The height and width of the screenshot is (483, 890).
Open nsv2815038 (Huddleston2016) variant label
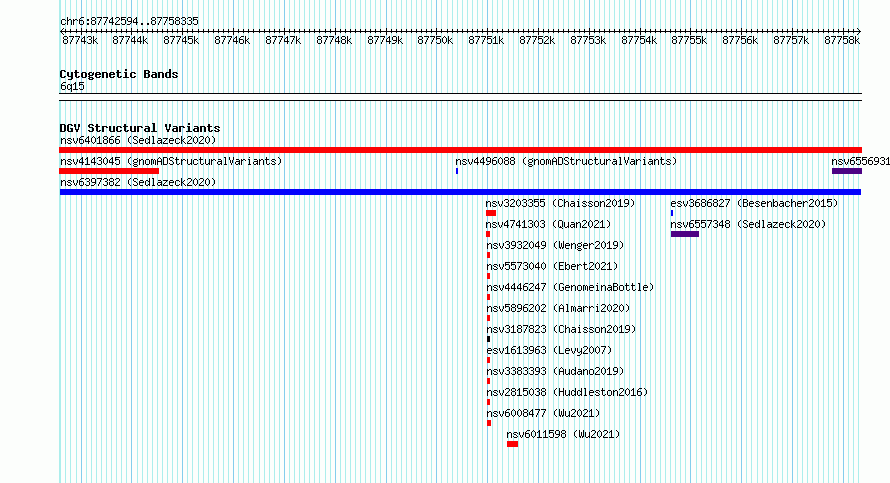click(x=567, y=392)
